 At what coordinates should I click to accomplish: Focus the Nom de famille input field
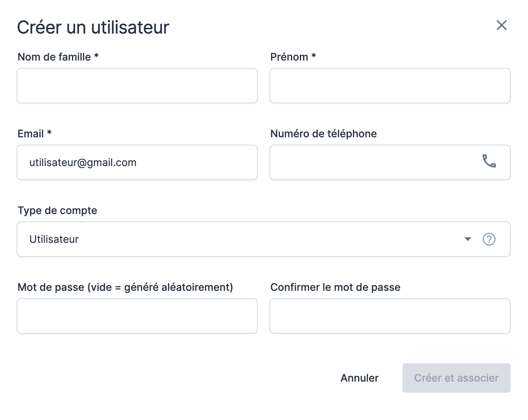coord(137,86)
